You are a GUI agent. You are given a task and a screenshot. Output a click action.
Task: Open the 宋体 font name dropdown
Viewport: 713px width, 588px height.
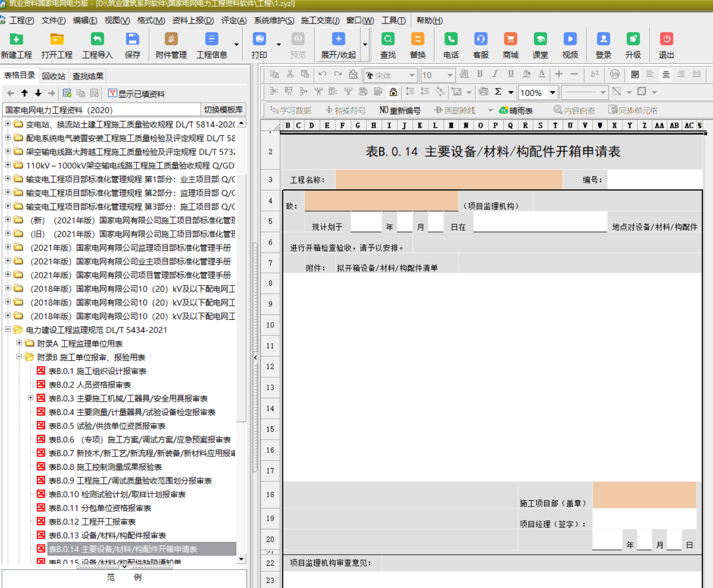412,75
